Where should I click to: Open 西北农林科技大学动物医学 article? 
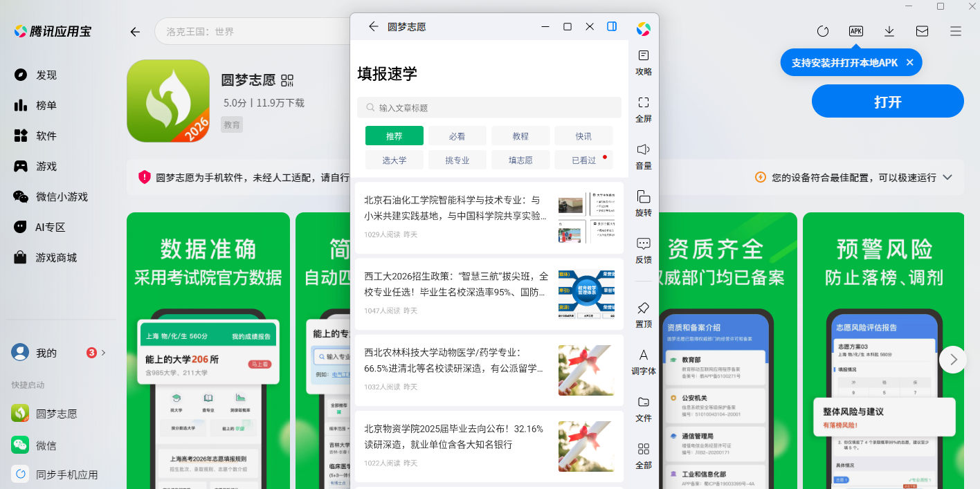coord(489,370)
